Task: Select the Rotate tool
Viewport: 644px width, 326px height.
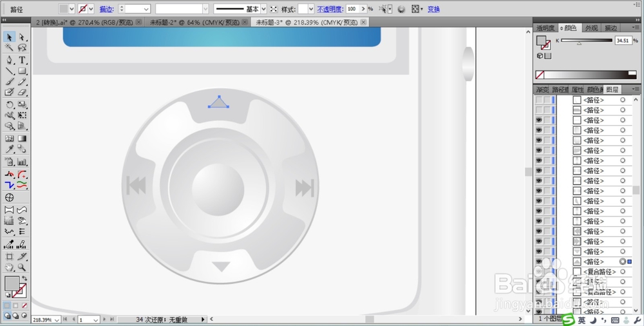Action: tap(9, 105)
